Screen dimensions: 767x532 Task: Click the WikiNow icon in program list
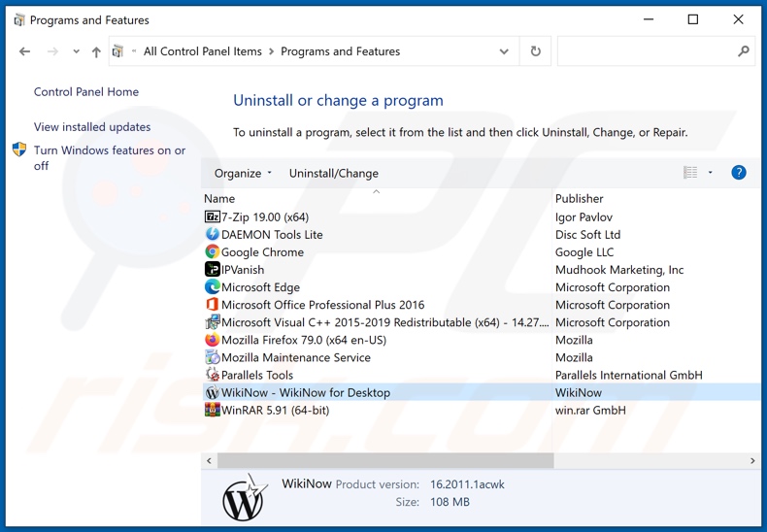tap(213, 392)
